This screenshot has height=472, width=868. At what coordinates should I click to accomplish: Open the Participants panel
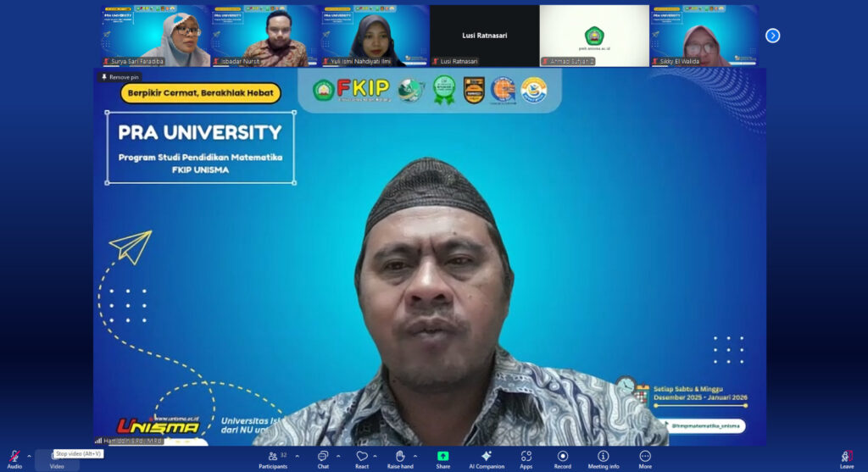274,459
